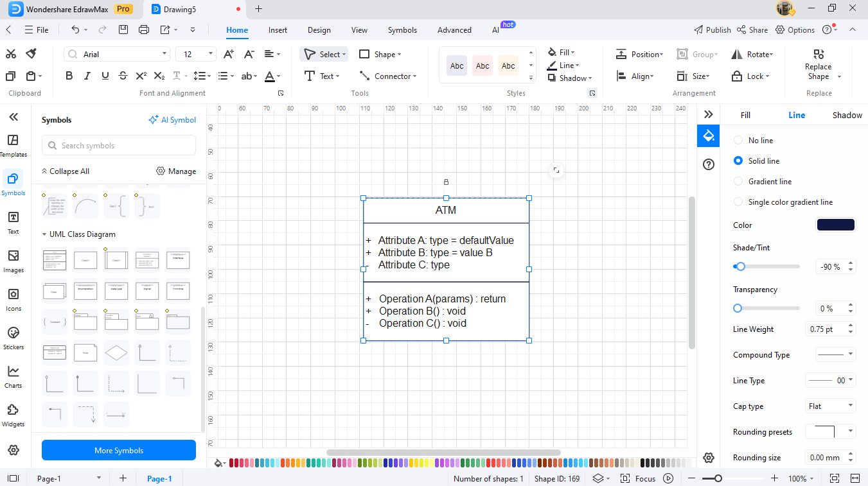Adjust the Transparency slider handle

[738, 308]
